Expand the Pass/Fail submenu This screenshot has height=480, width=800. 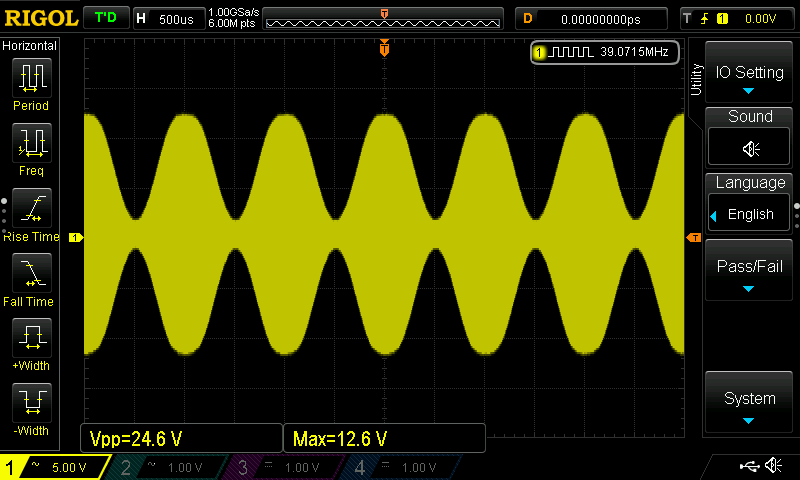[x=750, y=272]
